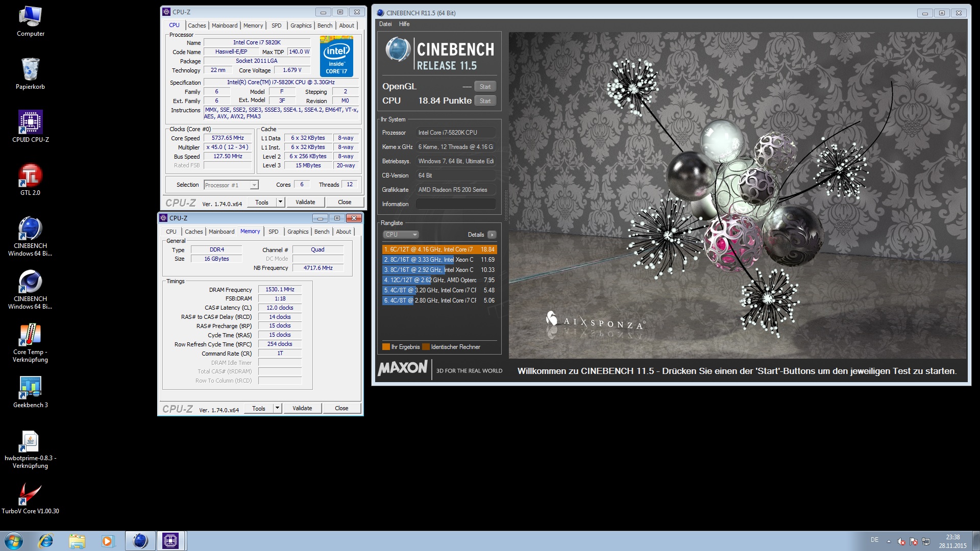
Task: Launch Internet Explorer from the taskbar
Action: click(46, 541)
